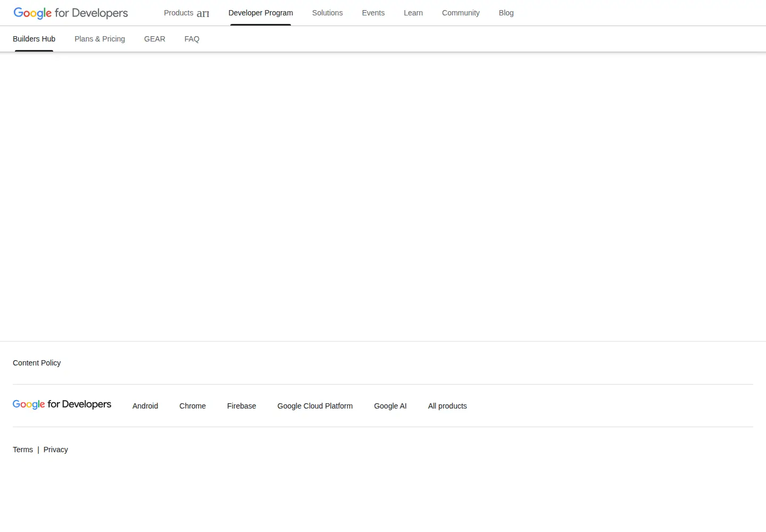The image size is (766, 532).
Task: Open the Products dropdown menu
Action: 186,13
